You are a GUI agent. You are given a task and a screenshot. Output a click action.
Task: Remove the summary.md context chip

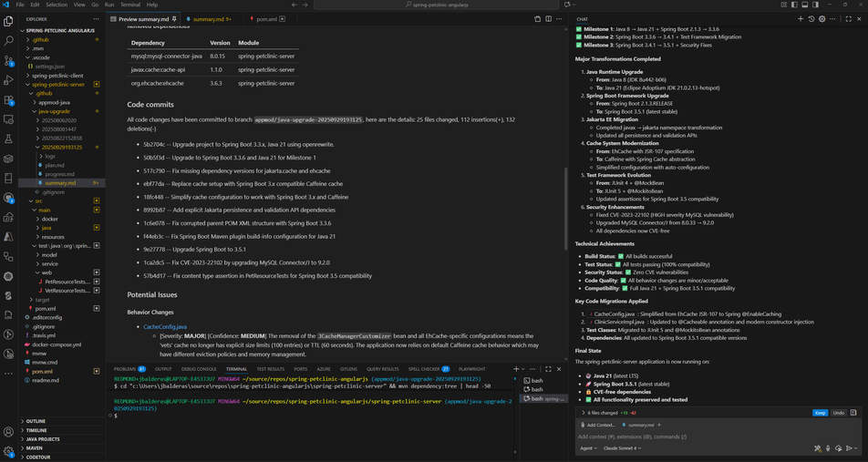tap(659, 425)
